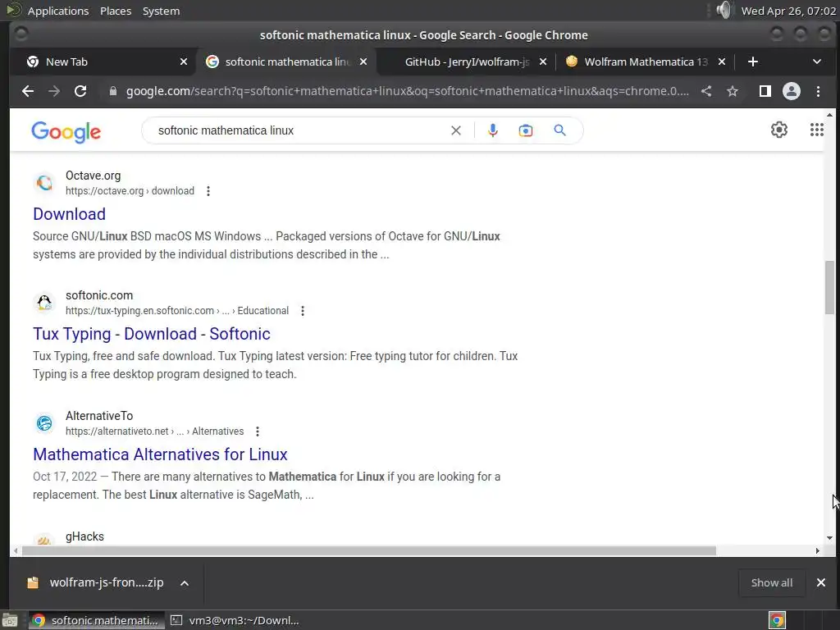Image resolution: width=840 pixels, height=630 pixels.
Task: Go to Google home via the logo
Action: [x=66, y=131]
